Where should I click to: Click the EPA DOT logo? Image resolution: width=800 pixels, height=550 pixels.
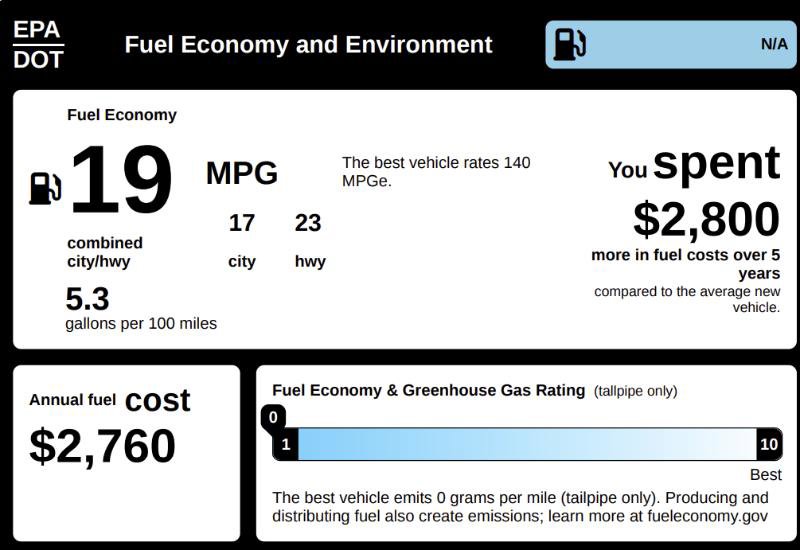(38, 44)
